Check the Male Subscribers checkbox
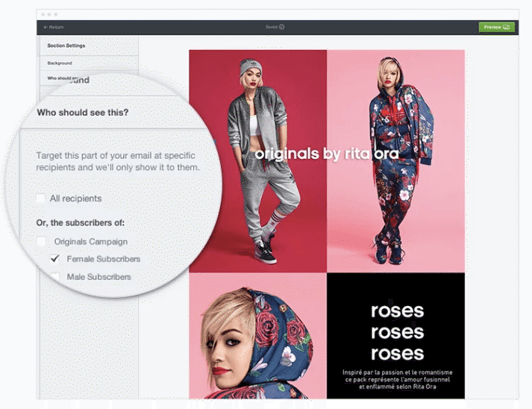Viewport: 532px width, 409px height. tap(54, 276)
